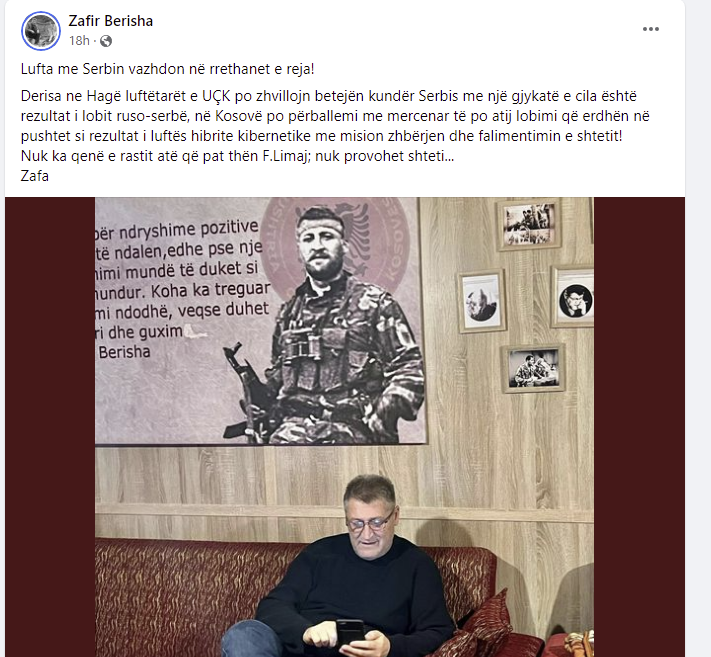The image size is (711, 657).
Task: Open the post options three-dot menu
Action: tap(650, 29)
